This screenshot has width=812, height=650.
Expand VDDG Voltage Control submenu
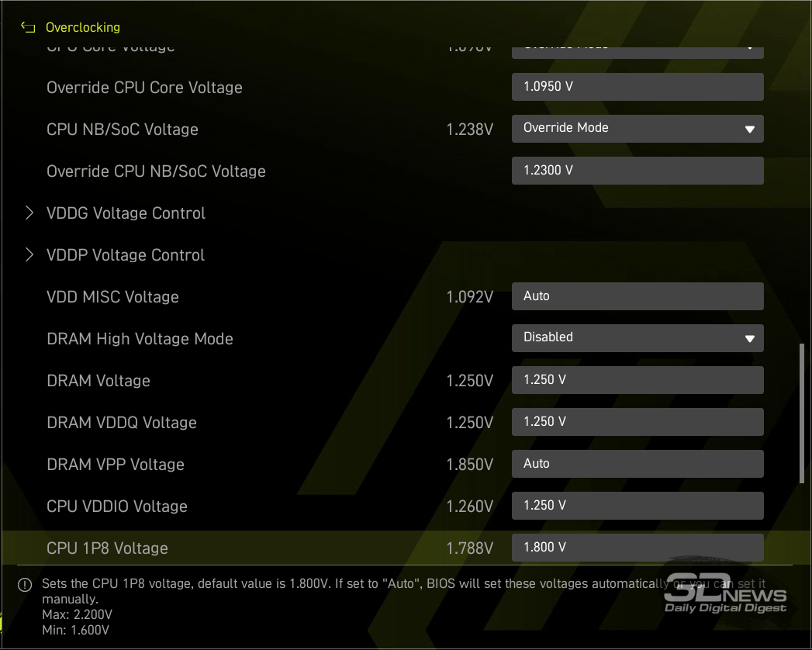tap(29, 213)
